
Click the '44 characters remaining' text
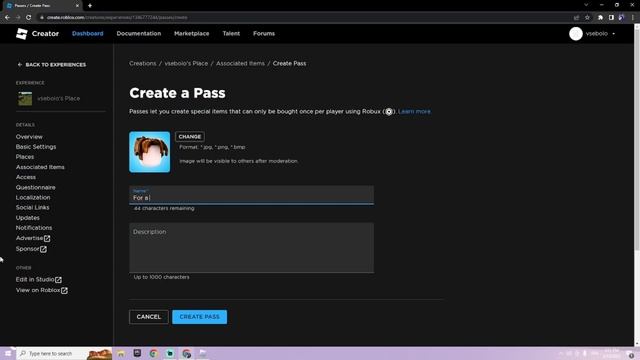[164, 208]
